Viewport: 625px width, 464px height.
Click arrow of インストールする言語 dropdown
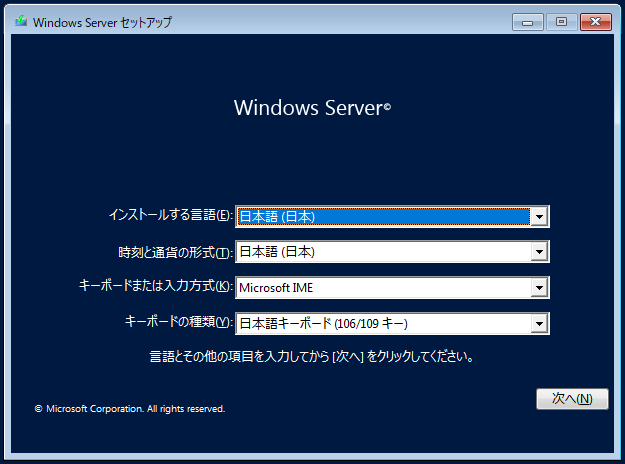(x=539, y=217)
